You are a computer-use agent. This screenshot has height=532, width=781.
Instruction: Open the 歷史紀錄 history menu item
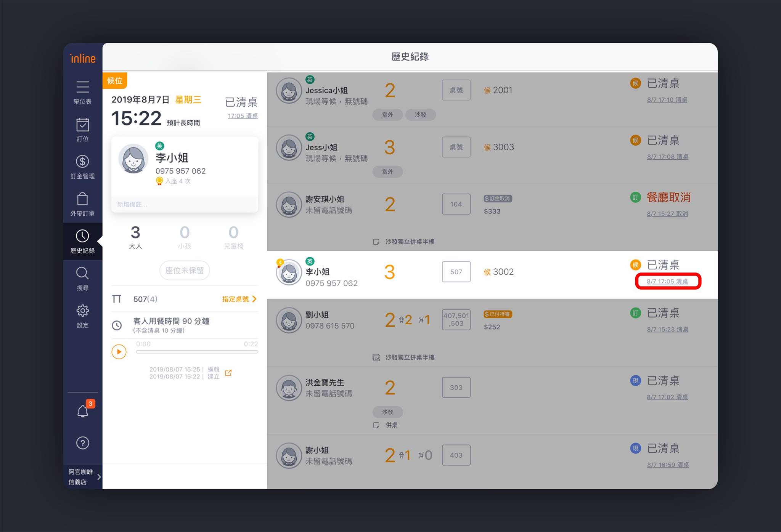pos(82,242)
